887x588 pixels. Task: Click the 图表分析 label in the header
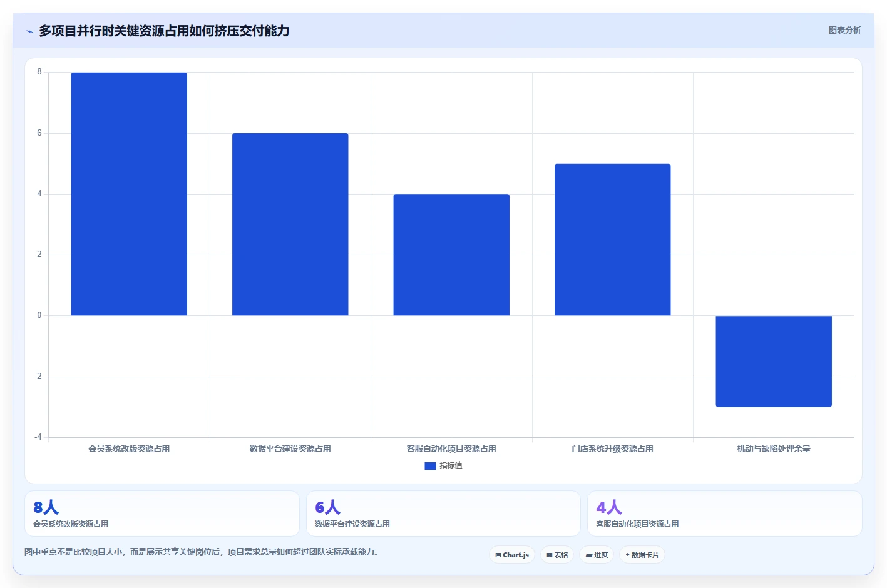pyautogui.click(x=844, y=30)
